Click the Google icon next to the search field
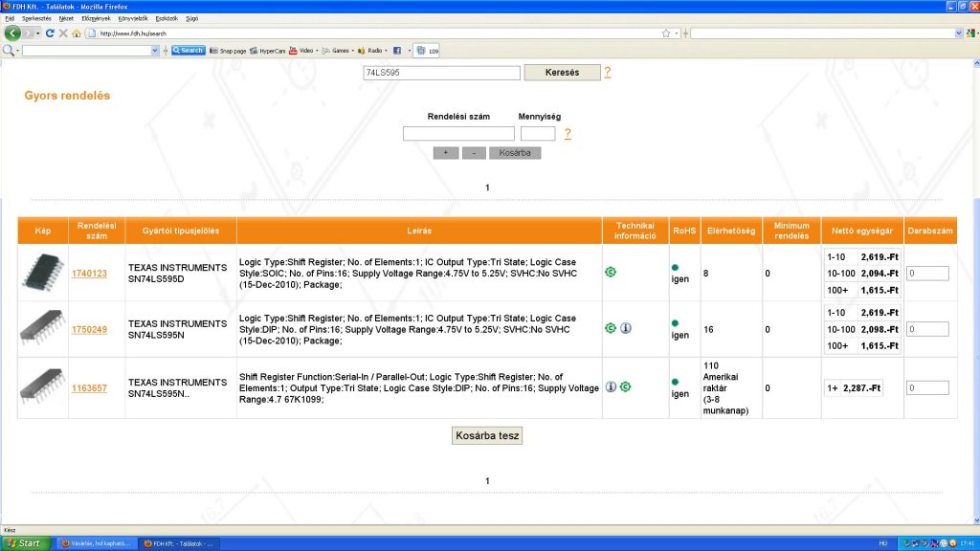 pos(970,33)
